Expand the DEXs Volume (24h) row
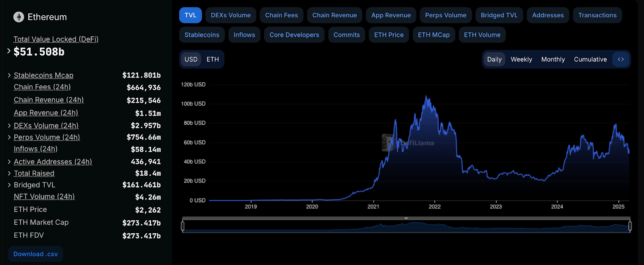This screenshot has height=265, width=644. [9, 125]
